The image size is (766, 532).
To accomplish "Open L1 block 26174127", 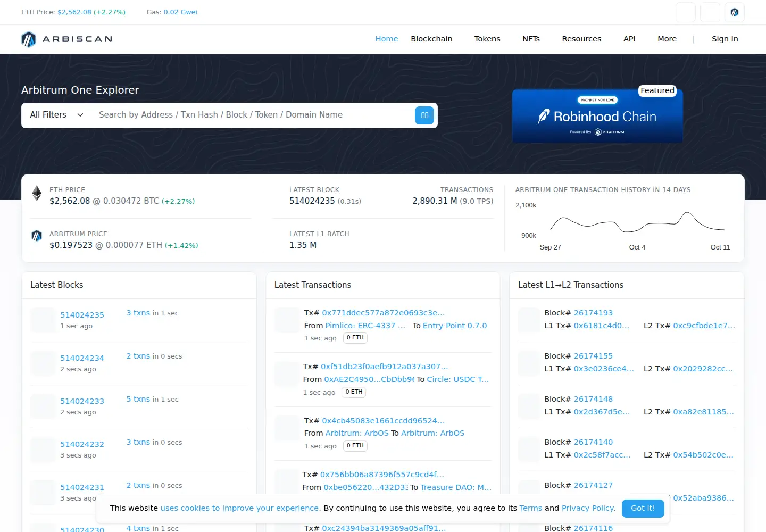I will tap(593, 485).
